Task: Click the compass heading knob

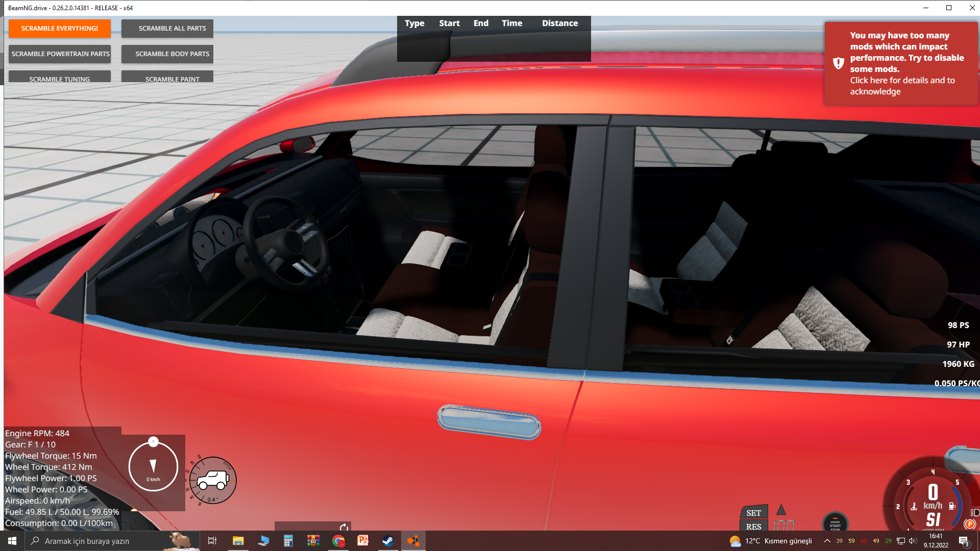Action: (153, 441)
